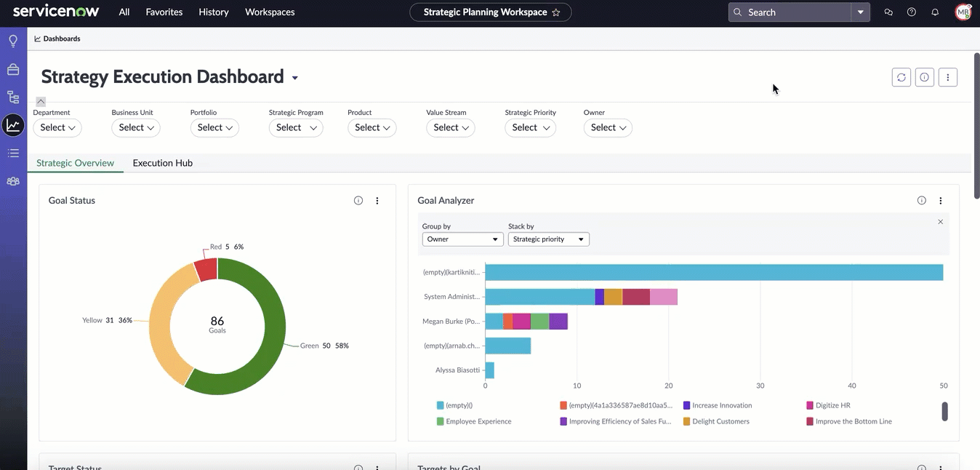
Task: Open the briefcase portfolio icon in sidebar
Action: 13,70
